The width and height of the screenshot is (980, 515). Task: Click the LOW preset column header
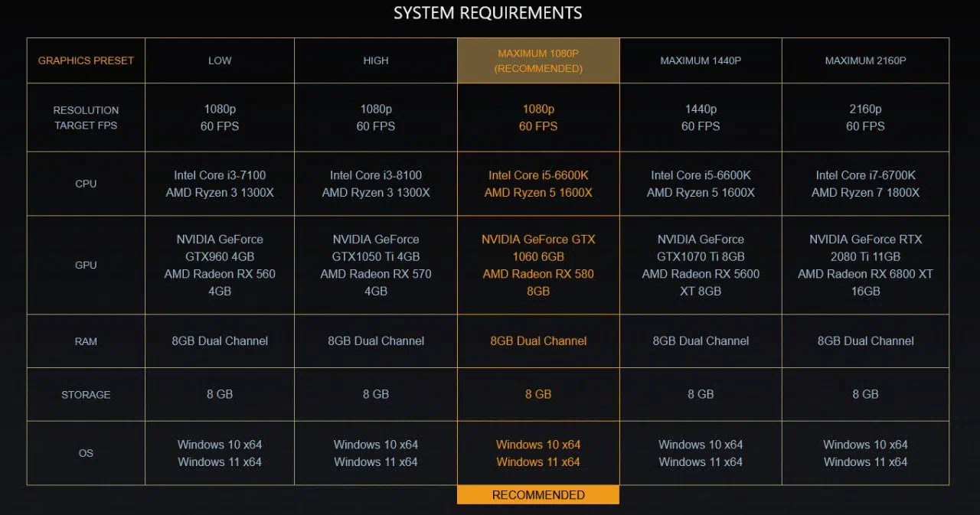[220, 60]
